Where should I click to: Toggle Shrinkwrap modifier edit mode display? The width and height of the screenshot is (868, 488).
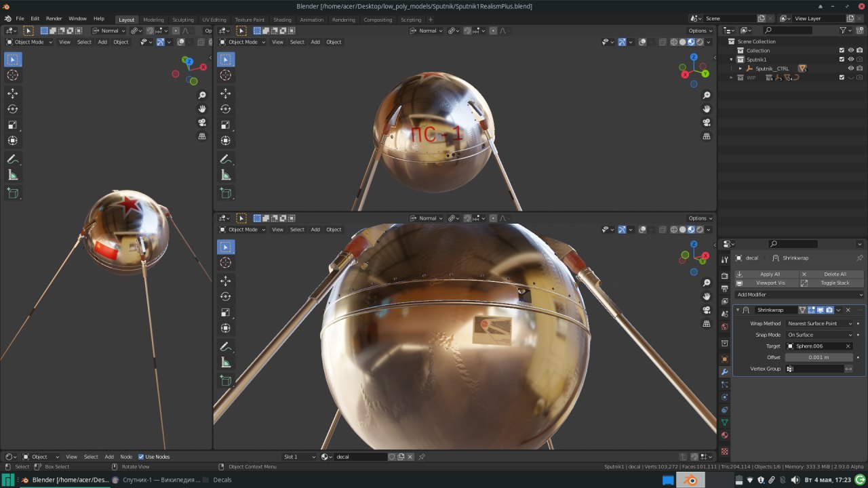tap(811, 310)
